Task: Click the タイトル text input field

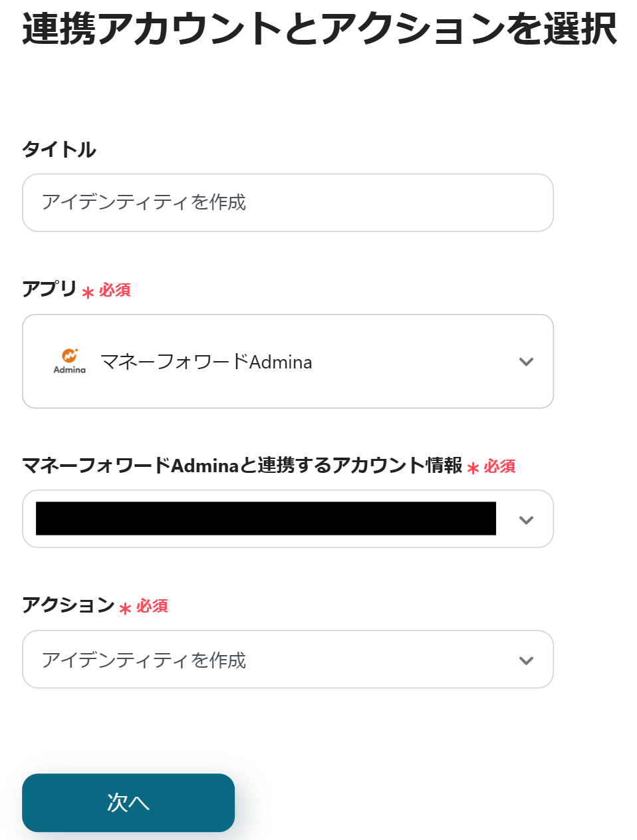Action: tap(287, 203)
